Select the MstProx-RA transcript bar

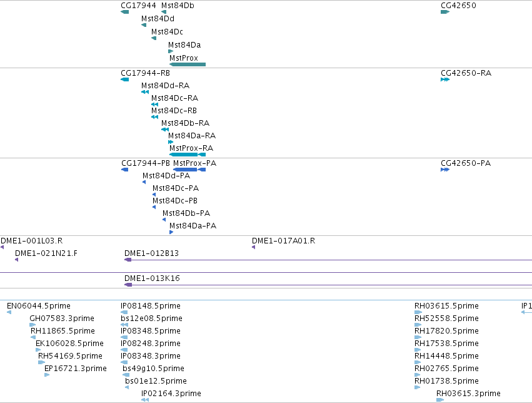tap(188, 155)
